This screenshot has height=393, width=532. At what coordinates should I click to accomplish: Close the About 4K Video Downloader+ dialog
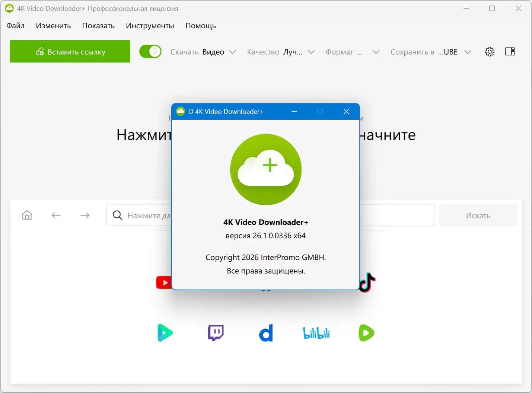tap(346, 111)
